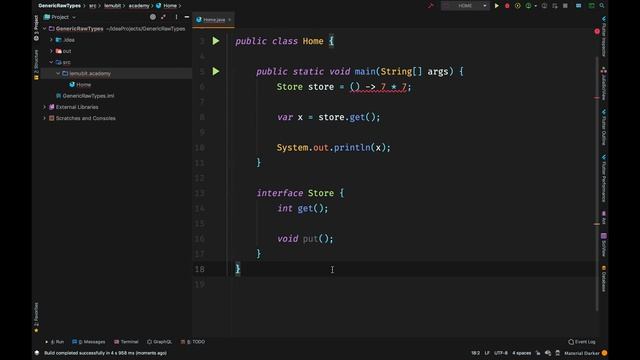Open the TODO tool window
This screenshot has width=640, height=360.
193,342
